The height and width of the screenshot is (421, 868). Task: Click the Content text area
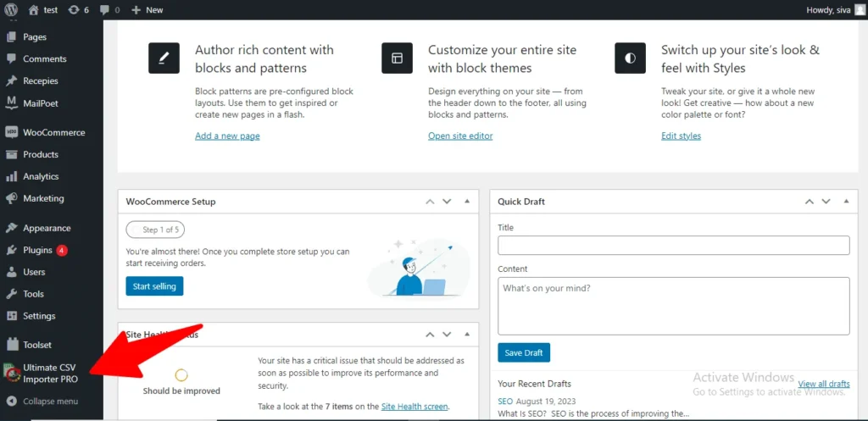point(673,305)
